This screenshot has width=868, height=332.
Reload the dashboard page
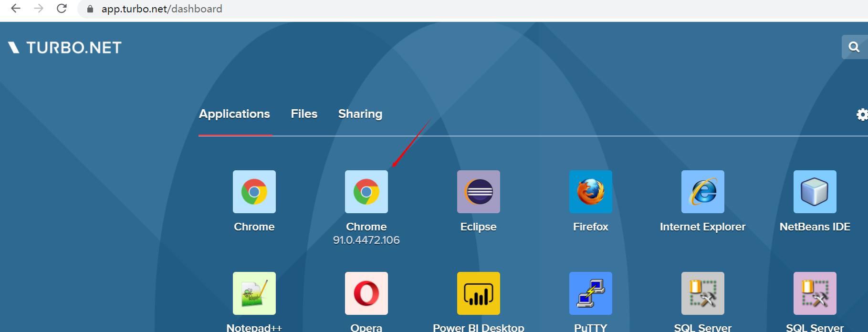click(62, 9)
